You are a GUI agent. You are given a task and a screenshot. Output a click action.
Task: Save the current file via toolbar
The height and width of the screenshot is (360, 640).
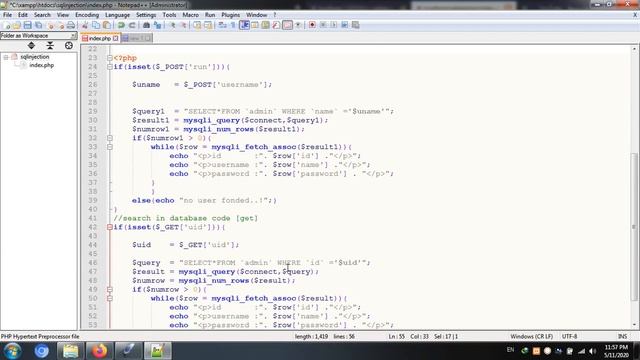27,25
